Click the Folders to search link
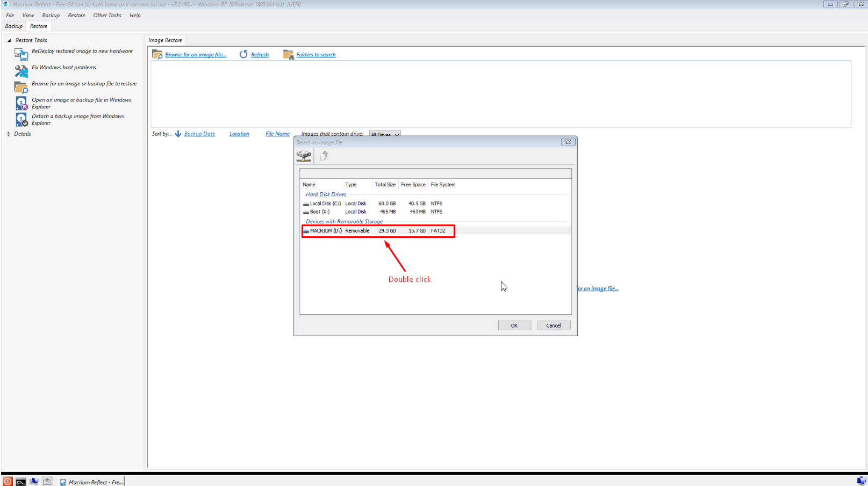Screen dimensions: 868x486 (316, 55)
